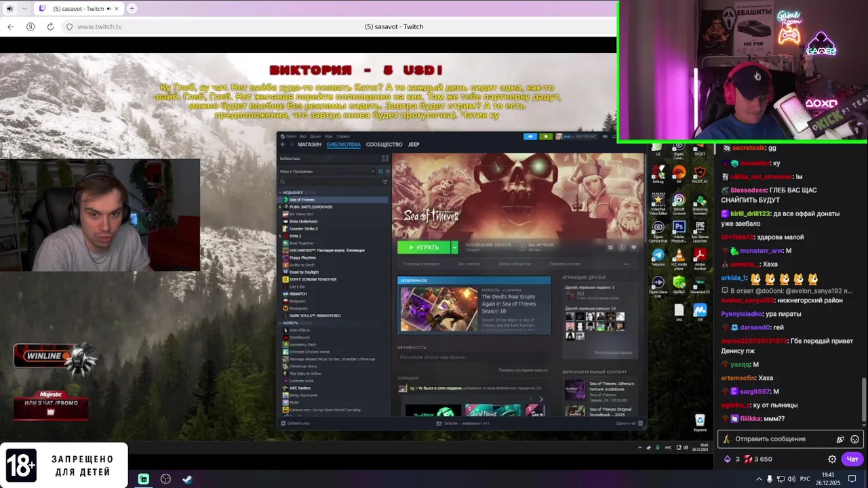The width and height of the screenshot is (868, 488).
Task: Open the green Steam notifications bell
Action: click(546, 136)
